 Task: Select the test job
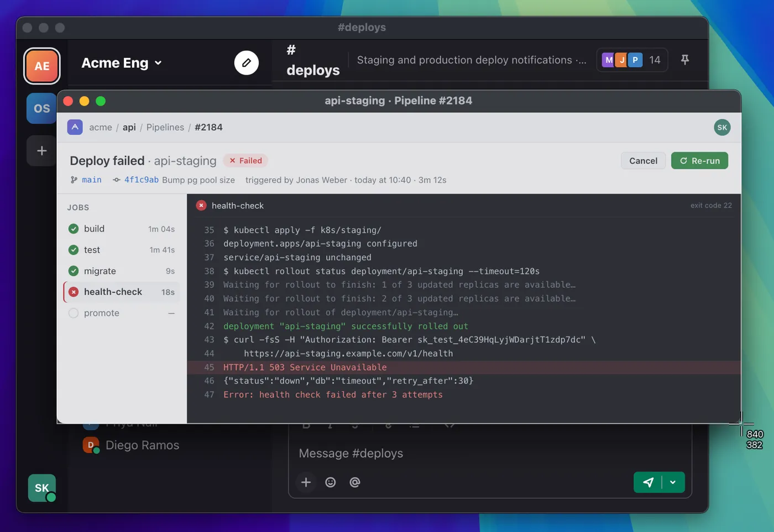pyautogui.click(x=122, y=250)
